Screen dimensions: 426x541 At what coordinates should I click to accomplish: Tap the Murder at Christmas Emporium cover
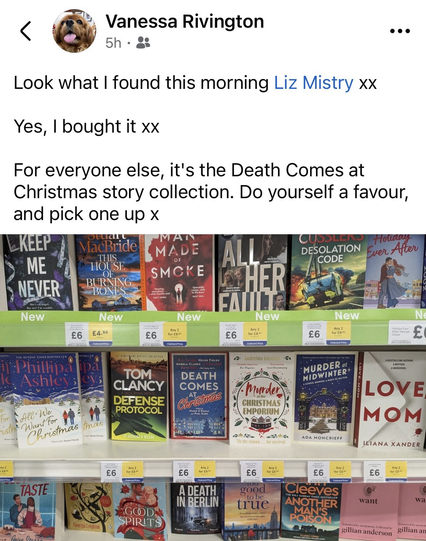pos(262,397)
